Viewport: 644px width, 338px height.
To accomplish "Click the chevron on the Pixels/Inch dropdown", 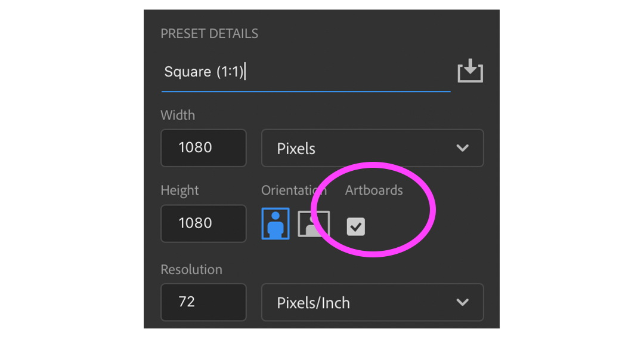I will (463, 302).
